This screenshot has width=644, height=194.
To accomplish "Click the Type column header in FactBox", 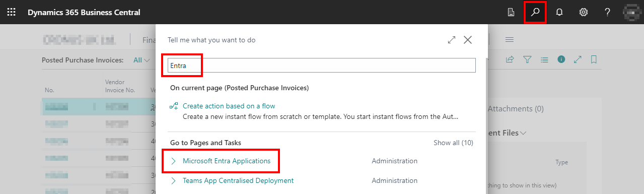I will 561,162.
